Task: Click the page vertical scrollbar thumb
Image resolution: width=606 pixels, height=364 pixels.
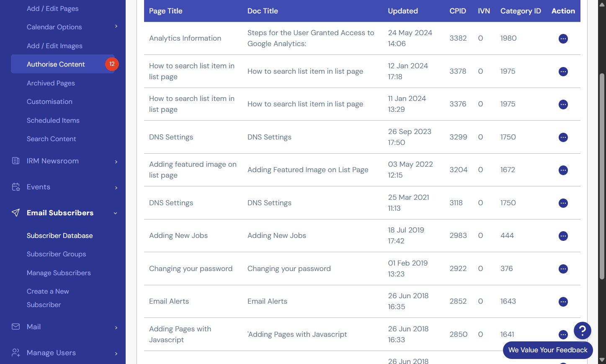Action: 602,176
